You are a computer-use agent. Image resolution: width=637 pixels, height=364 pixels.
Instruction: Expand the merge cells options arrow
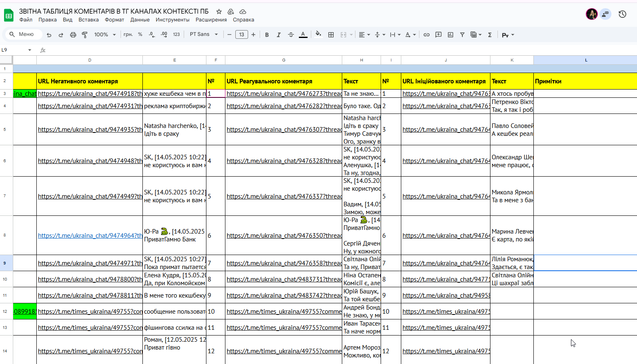coord(351,35)
